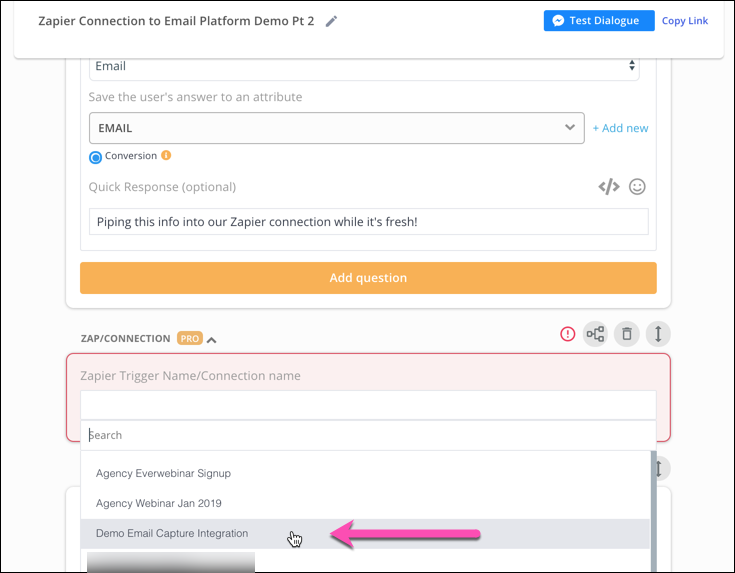
Task: Insert attribute code with brackets icon
Action: point(608,187)
